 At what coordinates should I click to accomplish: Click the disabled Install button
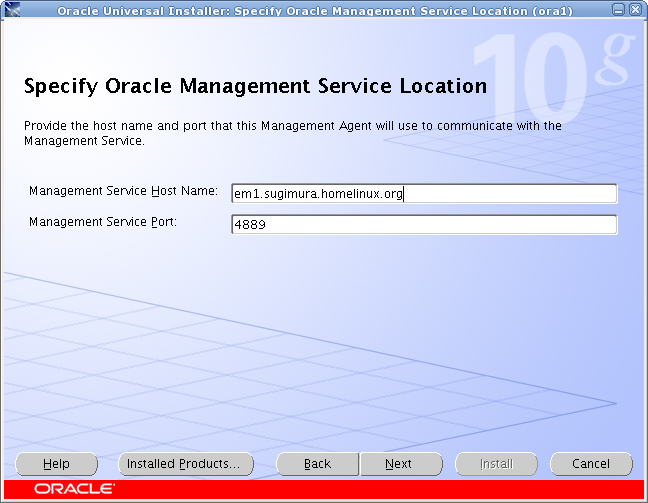coord(496,464)
